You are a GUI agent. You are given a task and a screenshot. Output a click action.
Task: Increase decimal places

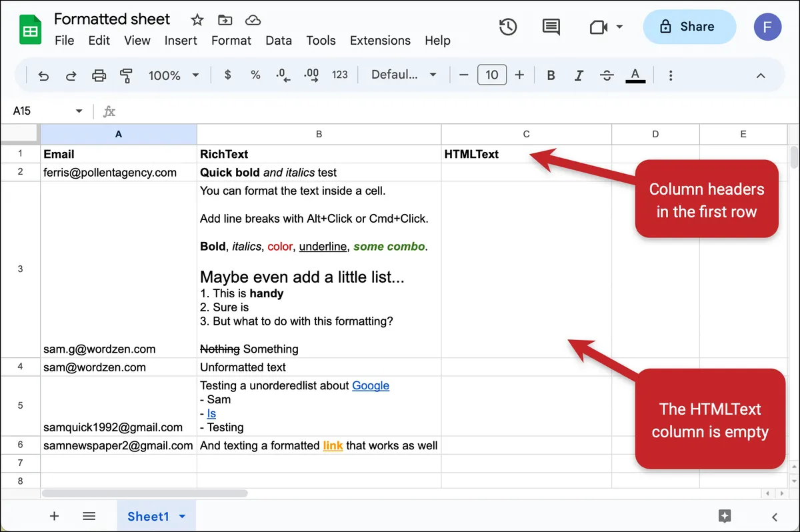coord(311,75)
